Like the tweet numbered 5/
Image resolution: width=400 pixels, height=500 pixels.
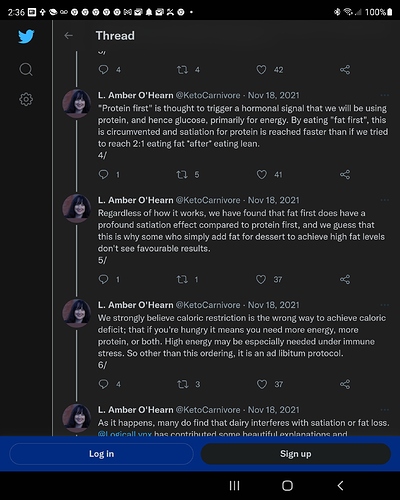click(x=261, y=279)
